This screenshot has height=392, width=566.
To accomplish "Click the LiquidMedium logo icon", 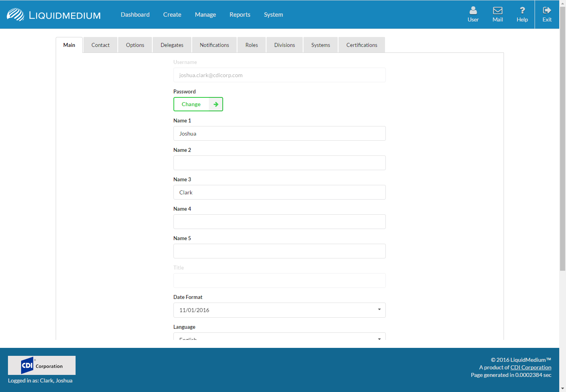I will tap(16, 15).
